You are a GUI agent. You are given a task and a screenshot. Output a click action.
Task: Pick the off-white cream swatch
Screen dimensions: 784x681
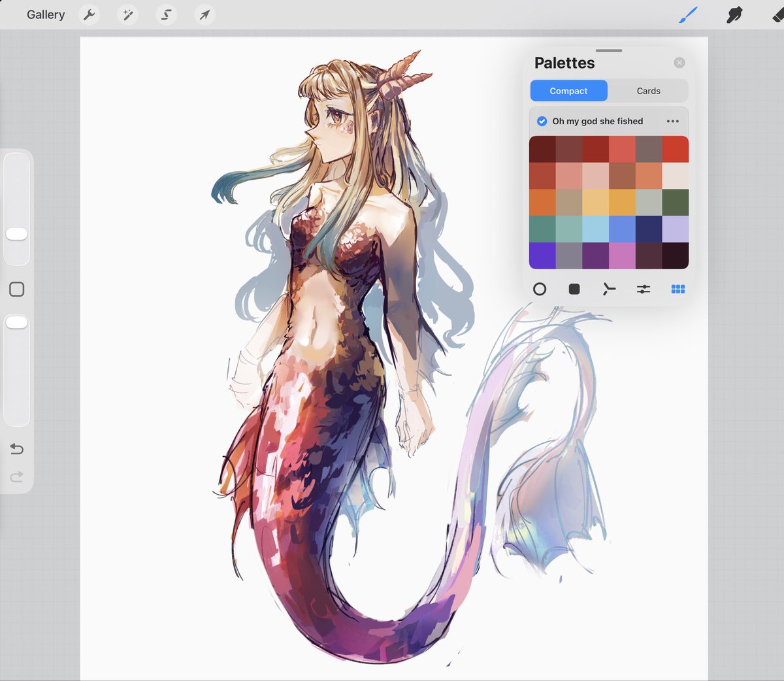pos(676,176)
